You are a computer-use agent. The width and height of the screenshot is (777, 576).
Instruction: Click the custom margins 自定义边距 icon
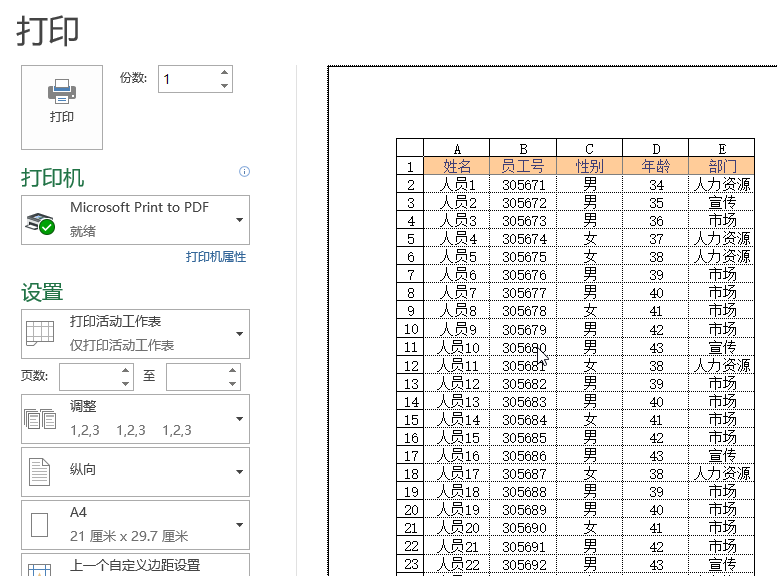point(41,568)
